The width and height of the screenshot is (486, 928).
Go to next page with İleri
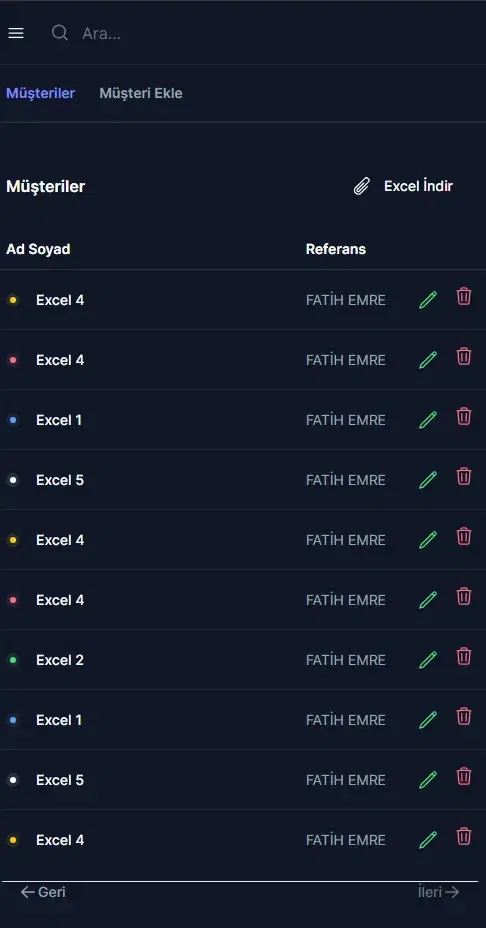tap(439, 892)
